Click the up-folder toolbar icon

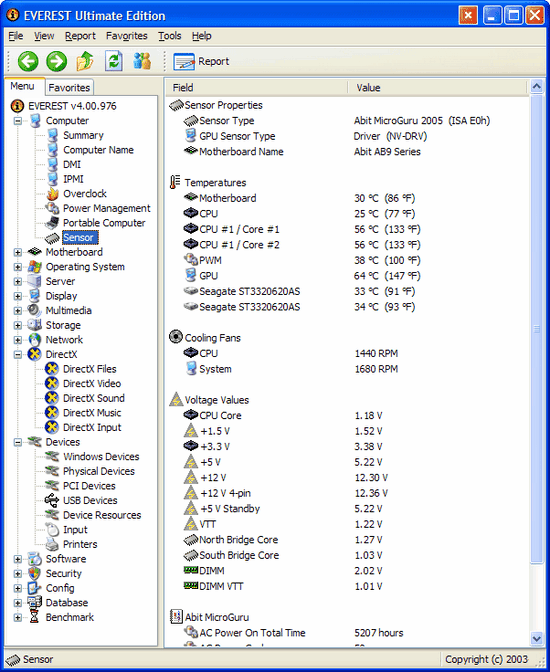point(85,61)
